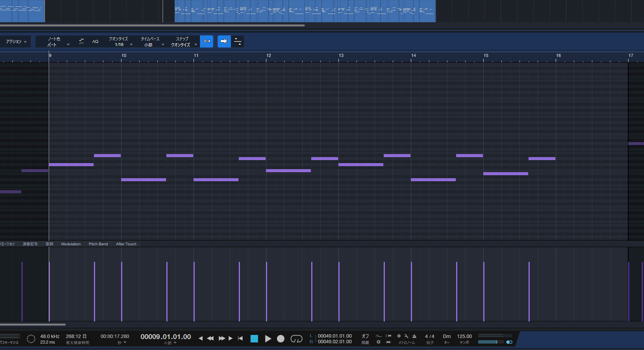Open the スナップ クオンタイズ dropdown
This screenshot has height=350, width=644.
click(184, 44)
